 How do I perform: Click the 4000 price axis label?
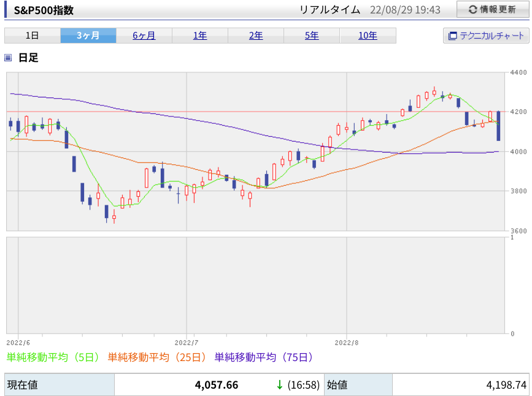[x=519, y=151]
